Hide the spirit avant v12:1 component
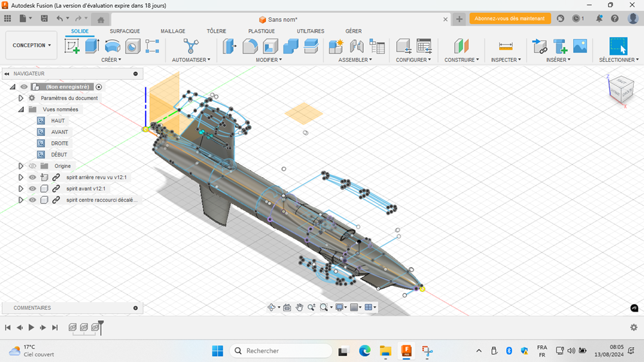Viewport: 644px width, 362px height. coord(33,189)
